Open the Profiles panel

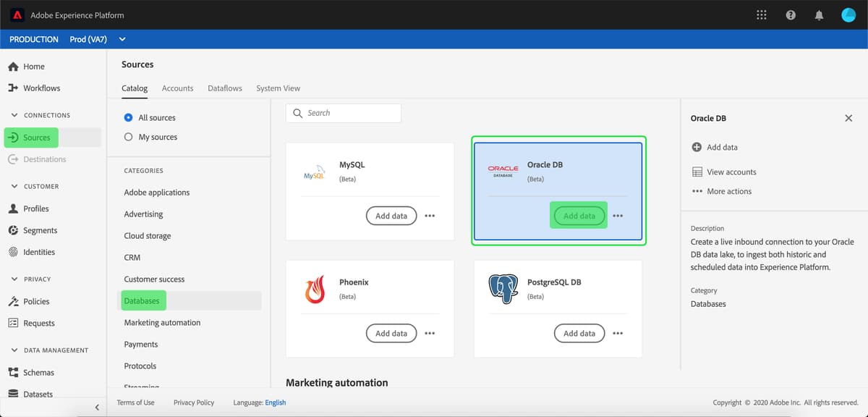tap(33, 208)
